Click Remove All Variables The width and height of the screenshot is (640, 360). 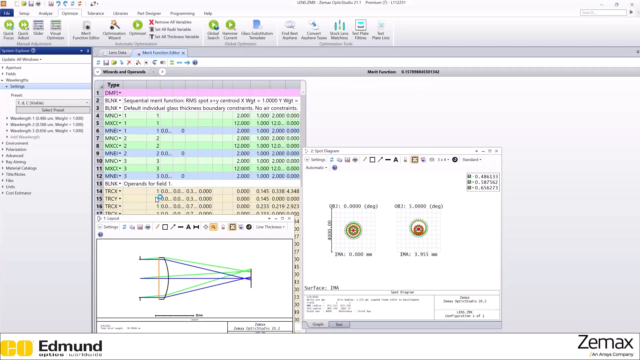170,22
